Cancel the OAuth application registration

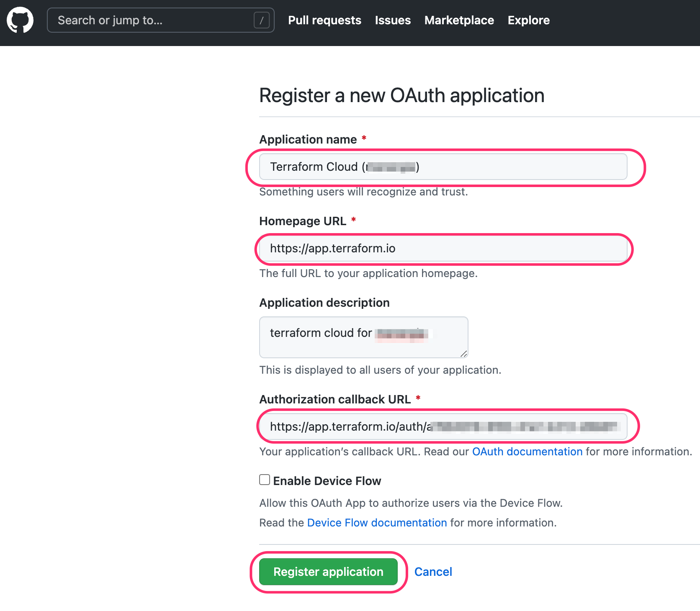pyautogui.click(x=433, y=572)
